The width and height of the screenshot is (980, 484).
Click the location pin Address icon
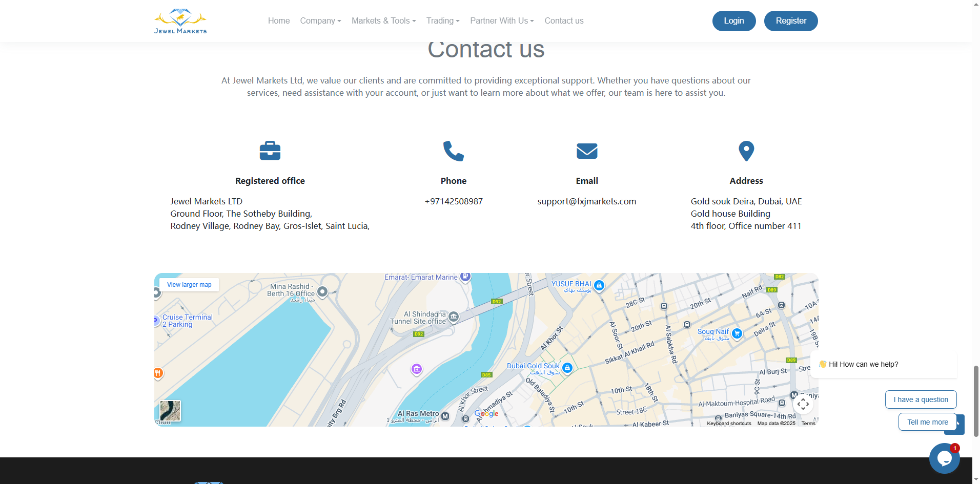coord(746,151)
